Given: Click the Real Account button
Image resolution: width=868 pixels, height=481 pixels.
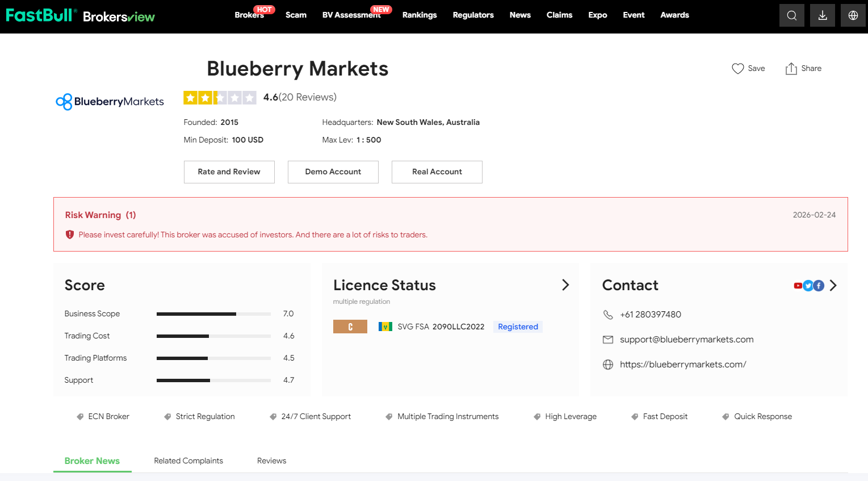Looking at the screenshot, I should tap(437, 172).
